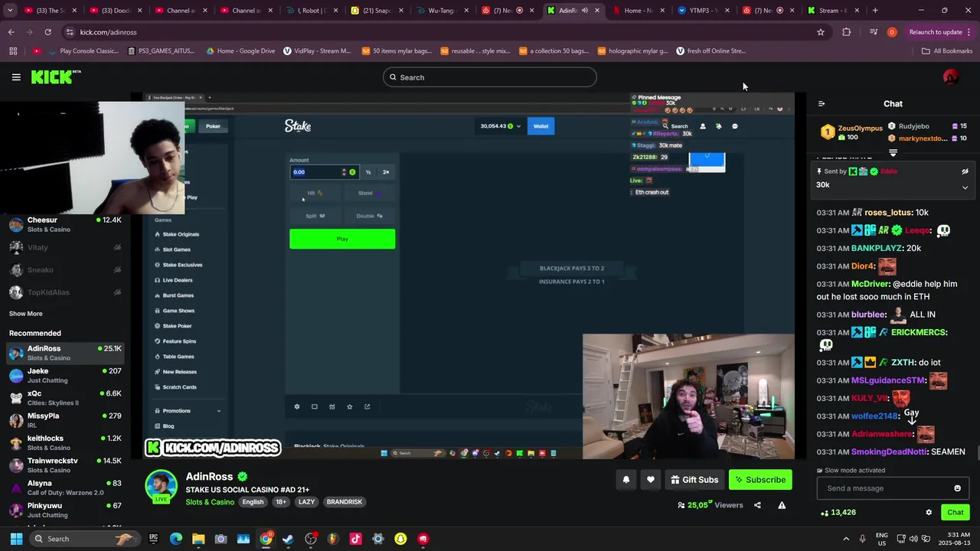The height and width of the screenshot is (551, 980).
Task: Click the user profile avatar
Action: (950, 77)
